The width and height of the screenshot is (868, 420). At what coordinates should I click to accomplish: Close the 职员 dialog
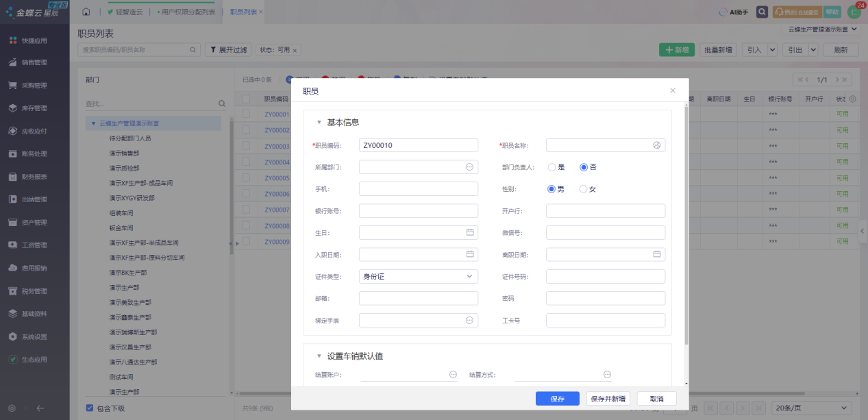coord(673,90)
